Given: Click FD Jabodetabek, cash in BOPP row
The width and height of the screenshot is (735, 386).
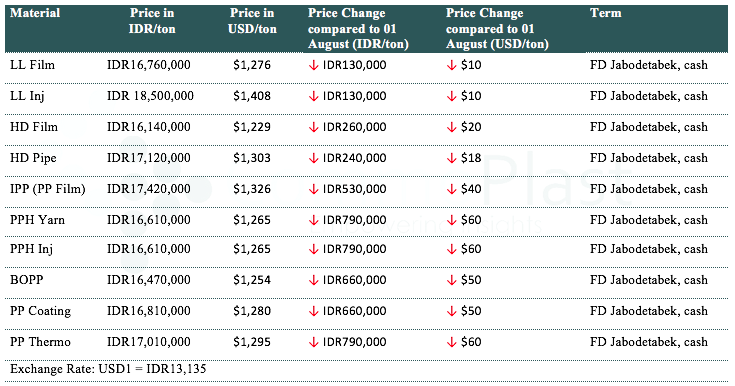Looking at the screenshot, I should pos(649,280).
